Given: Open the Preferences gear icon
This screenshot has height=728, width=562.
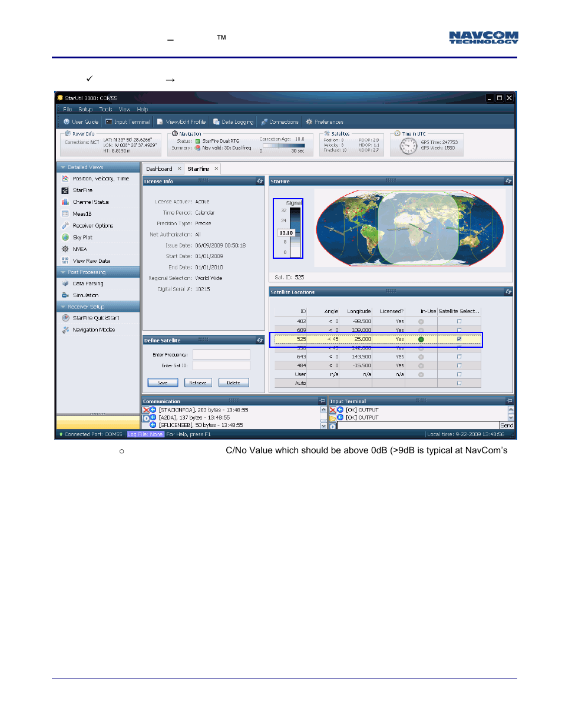Looking at the screenshot, I should tap(309, 122).
